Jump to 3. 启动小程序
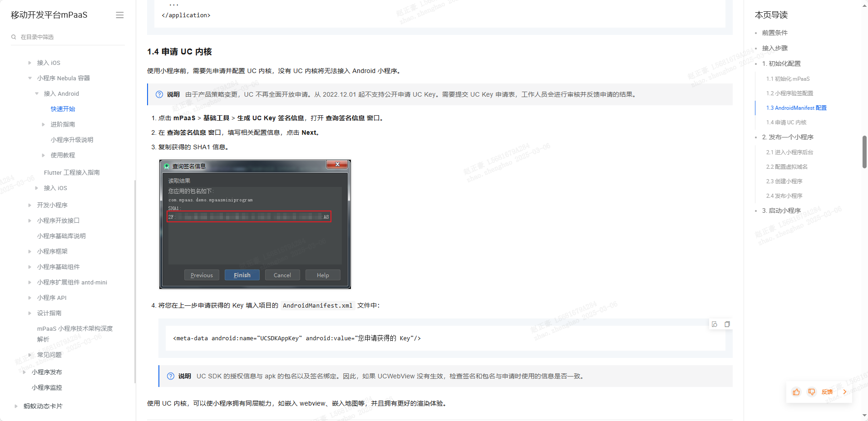 (x=781, y=210)
